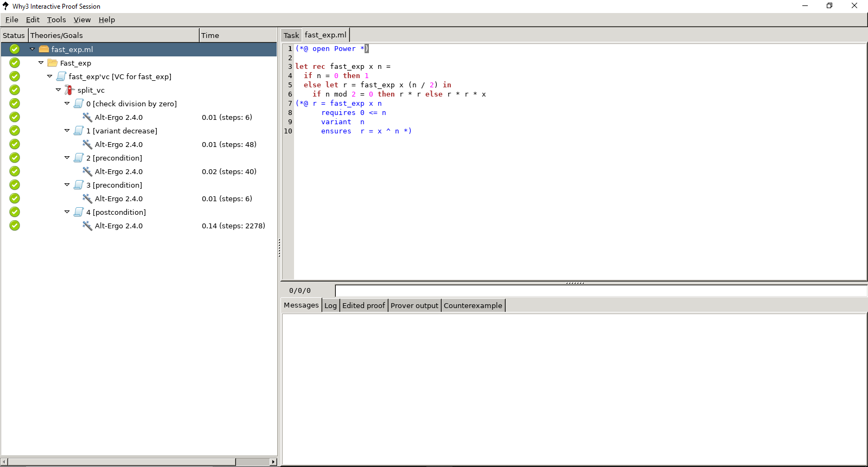Click the goal icon for 2 [precondition]
This screenshot has width=868, height=467.
(x=79, y=158)
